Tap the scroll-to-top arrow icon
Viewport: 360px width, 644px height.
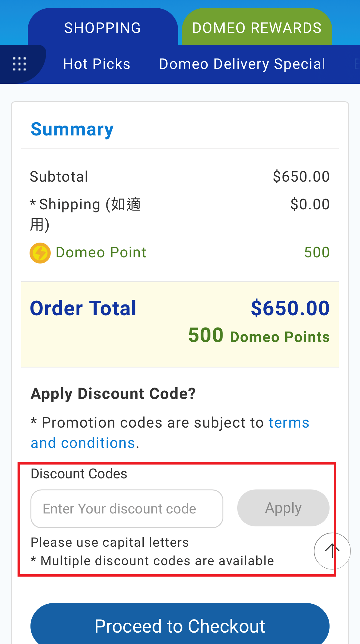click(332, 551)
